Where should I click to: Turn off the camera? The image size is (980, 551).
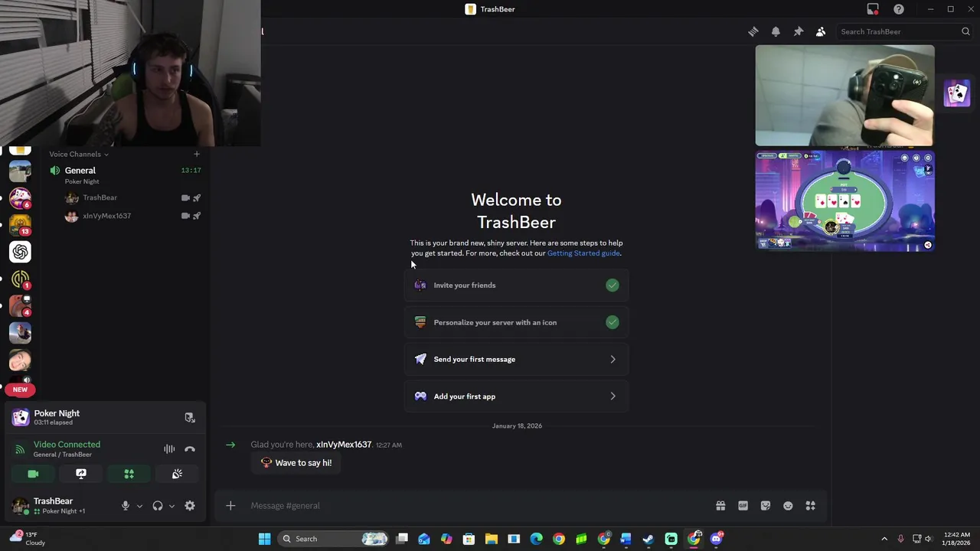pos(33,474)
